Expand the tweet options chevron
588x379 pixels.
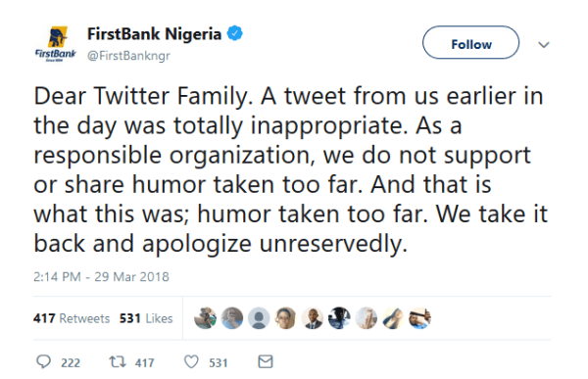pos(544,45)
